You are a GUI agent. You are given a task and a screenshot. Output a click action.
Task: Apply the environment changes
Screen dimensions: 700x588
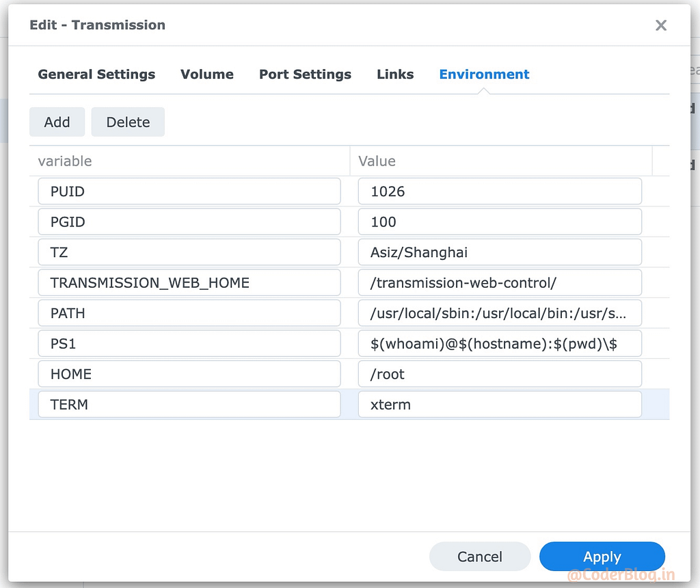602,557
